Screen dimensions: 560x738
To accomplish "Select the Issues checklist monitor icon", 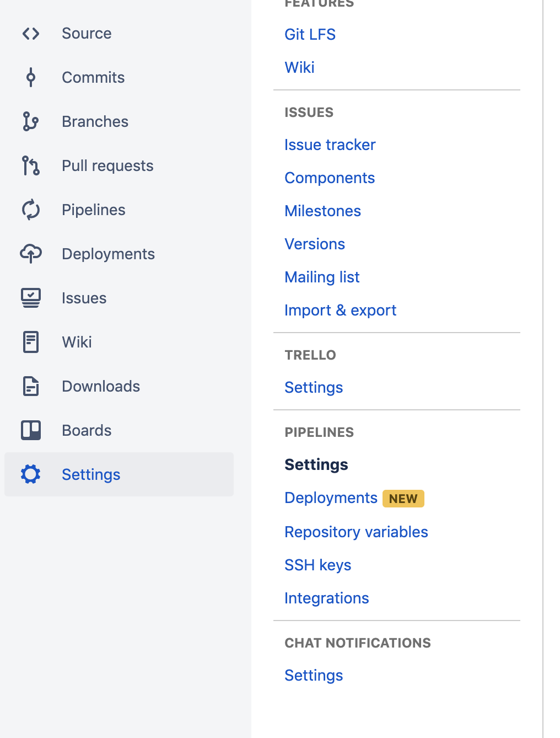I will coord(31,298).
